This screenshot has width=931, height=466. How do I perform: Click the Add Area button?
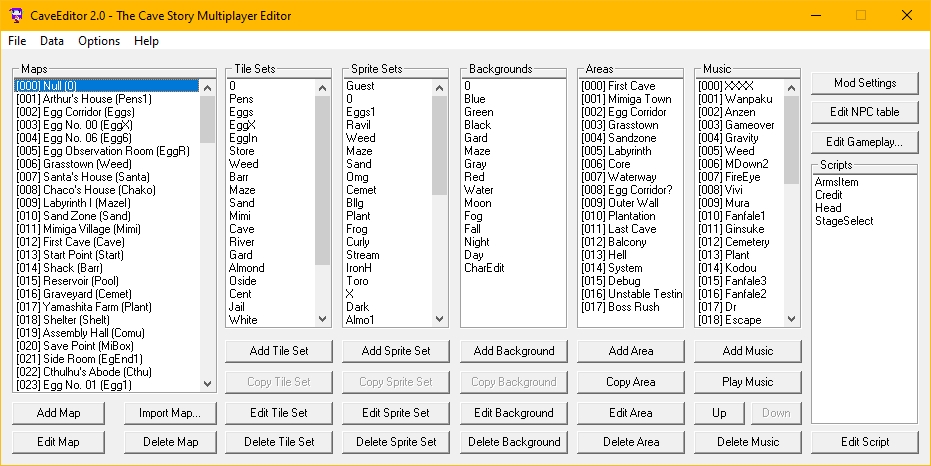(x=631, y=351)
